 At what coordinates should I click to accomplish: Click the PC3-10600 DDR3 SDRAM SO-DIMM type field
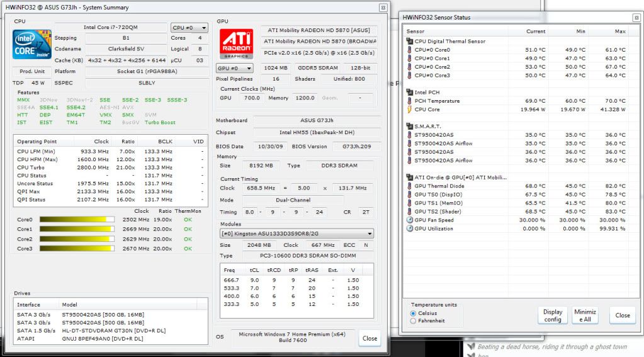point(308,256)
